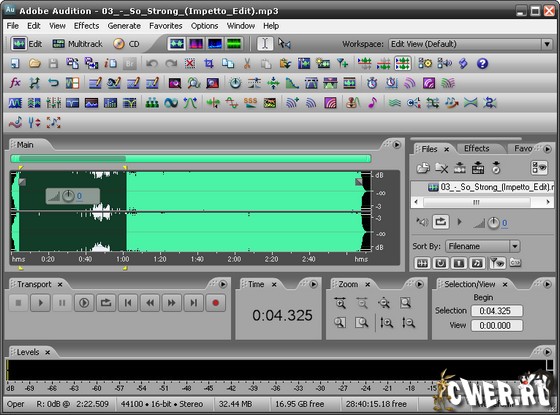Open the Effects menu
Image resolution: width=560 pixels, height=415 pixels.
(86, 26)
